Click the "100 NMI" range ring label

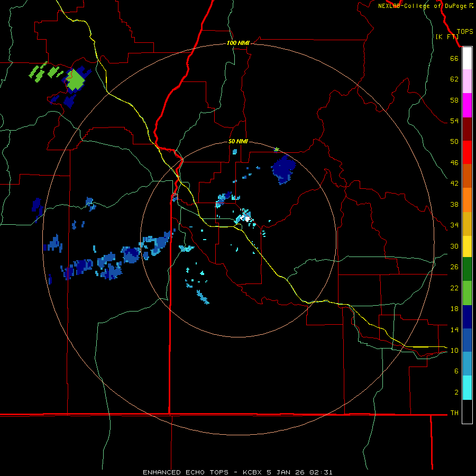click(x=238, y=43)
